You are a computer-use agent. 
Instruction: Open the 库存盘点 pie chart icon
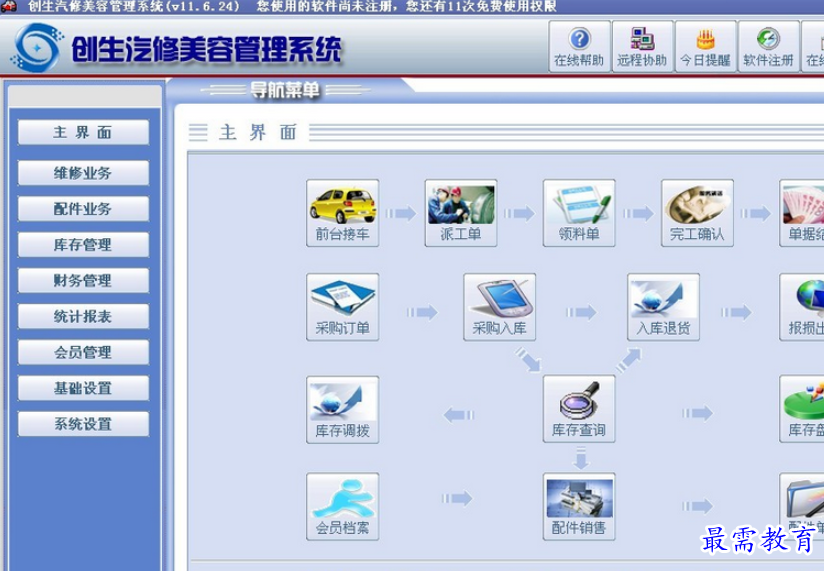pyautogui.click(x=802, y=409)
